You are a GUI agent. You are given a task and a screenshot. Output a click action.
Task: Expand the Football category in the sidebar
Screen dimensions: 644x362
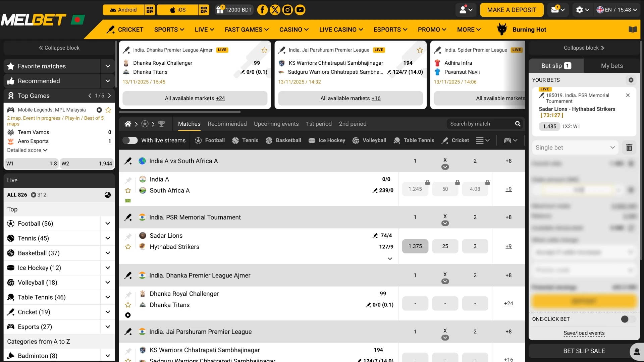click(x=108, y=223)
